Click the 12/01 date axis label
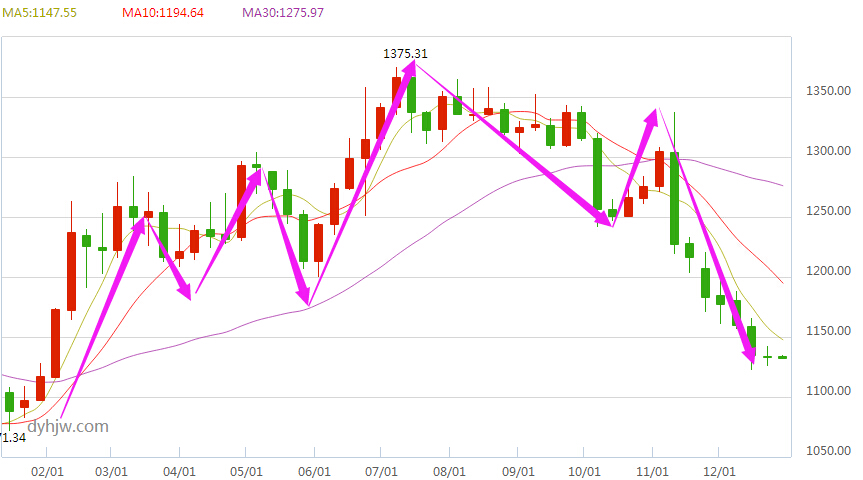This screenshot has height=480, width=863. [719, 472]
